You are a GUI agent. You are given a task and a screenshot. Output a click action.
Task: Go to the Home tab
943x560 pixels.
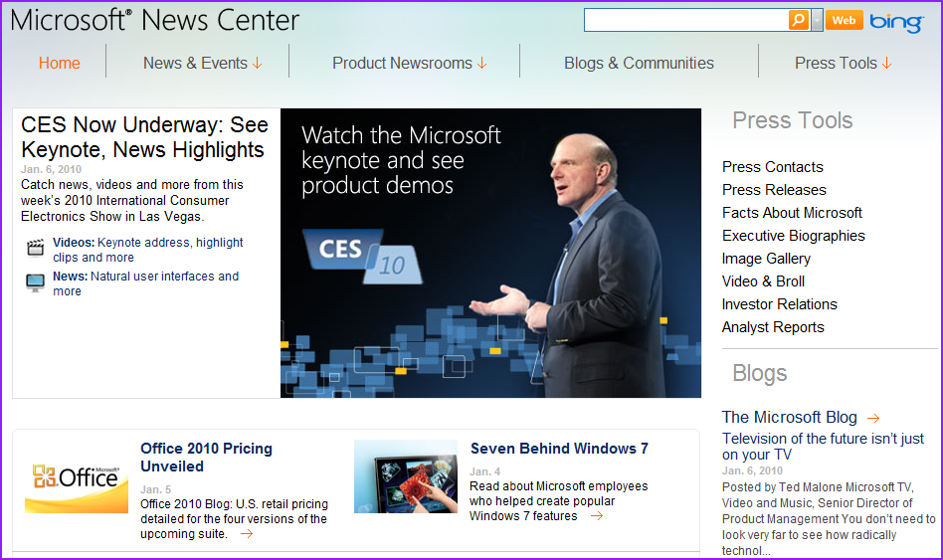point(60,63)
